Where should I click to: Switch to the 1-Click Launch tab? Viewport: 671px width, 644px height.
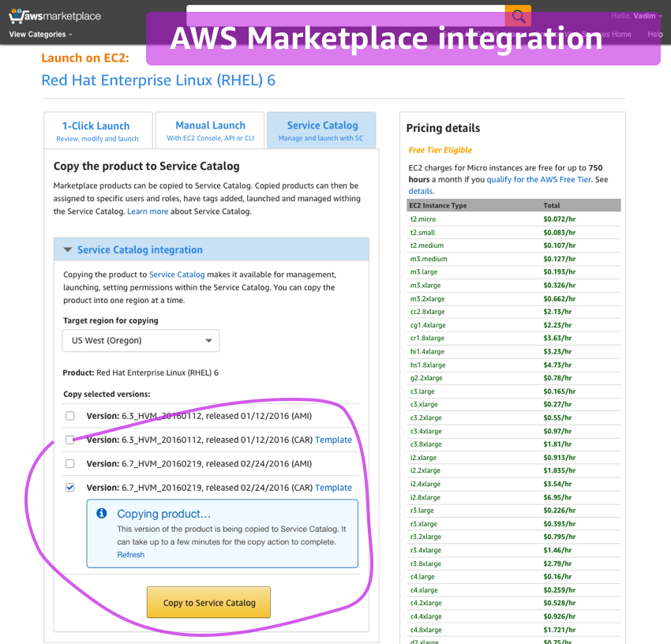coord(98,131)
